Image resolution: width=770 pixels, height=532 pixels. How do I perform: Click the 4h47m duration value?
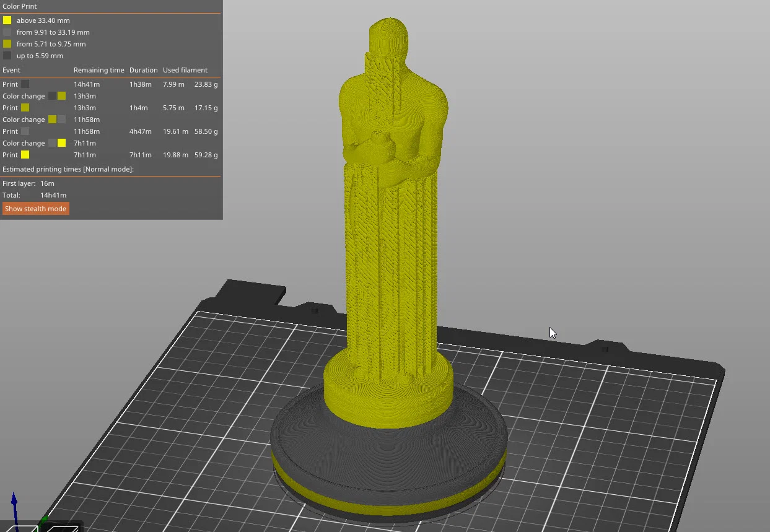(x=141, y=131)
